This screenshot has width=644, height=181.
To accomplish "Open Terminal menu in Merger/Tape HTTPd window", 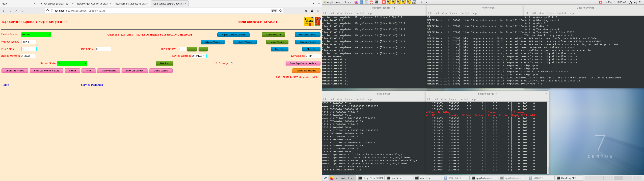I will point(359,13).
